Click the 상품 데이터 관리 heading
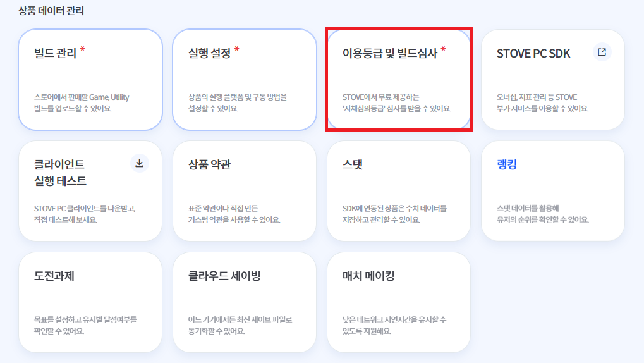 [51, 11]
